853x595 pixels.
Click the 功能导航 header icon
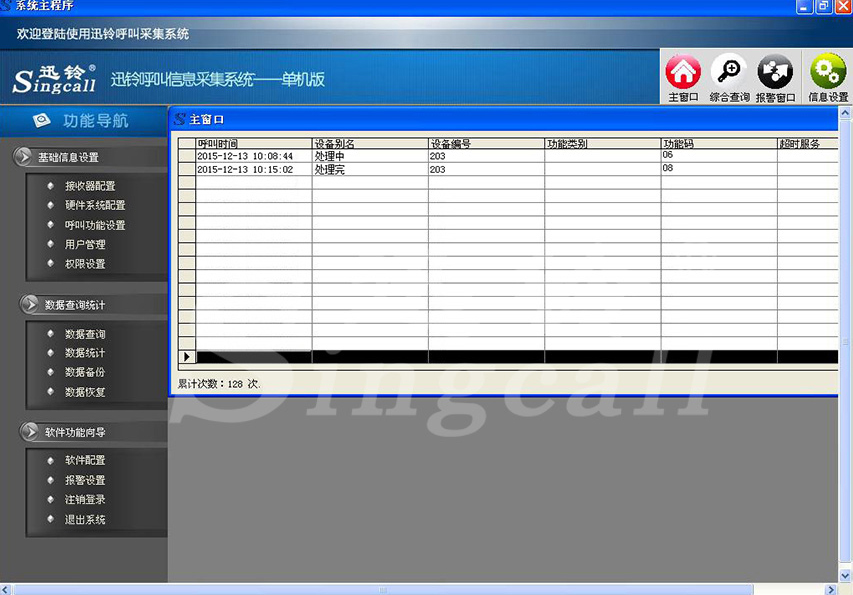[41, 121]
